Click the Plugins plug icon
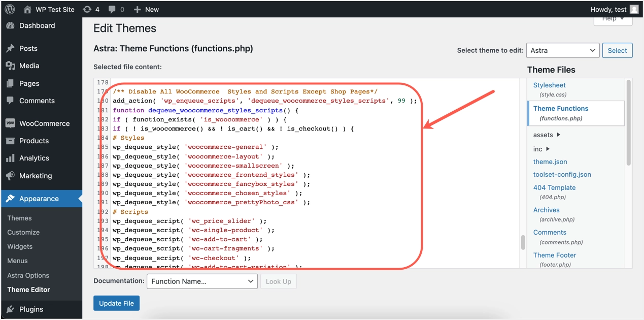This screenshot has height=320, width=644. pos(10,309)
